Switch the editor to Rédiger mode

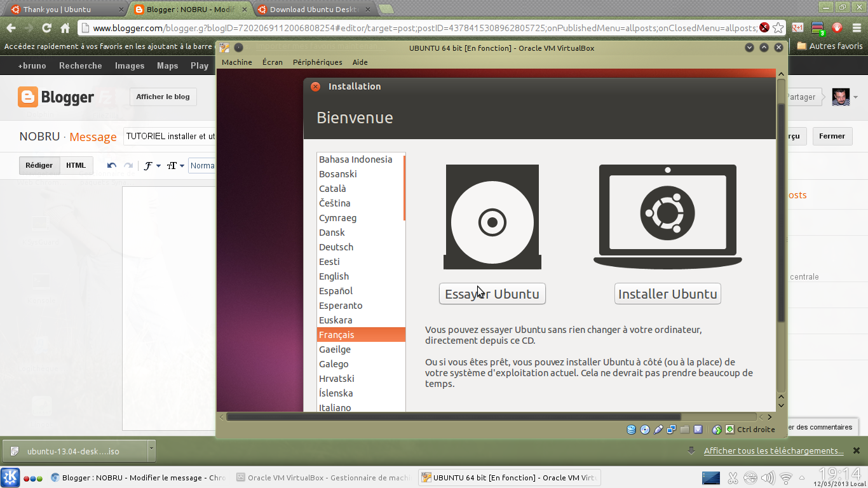[x=39, y=165]
